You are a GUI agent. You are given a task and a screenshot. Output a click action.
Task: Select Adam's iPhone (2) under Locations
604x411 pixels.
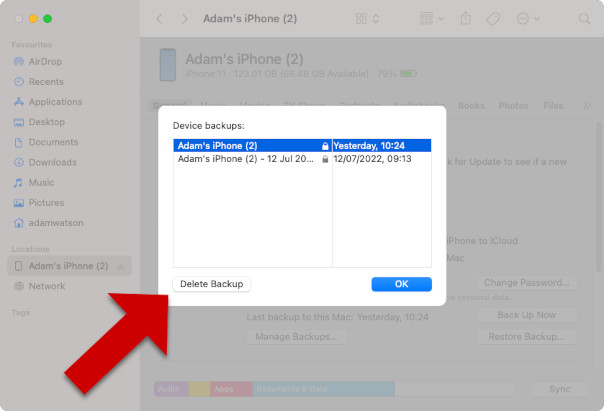pos(69,266)
